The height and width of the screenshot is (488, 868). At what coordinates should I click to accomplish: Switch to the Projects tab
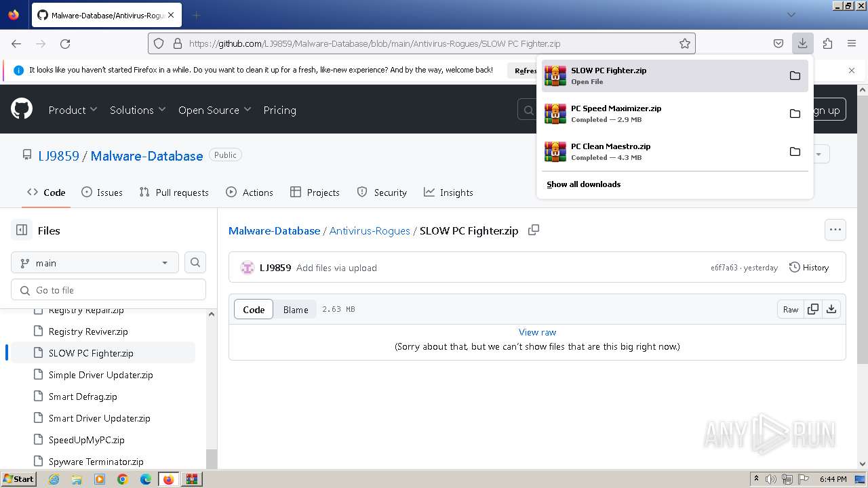click(315, 192)
